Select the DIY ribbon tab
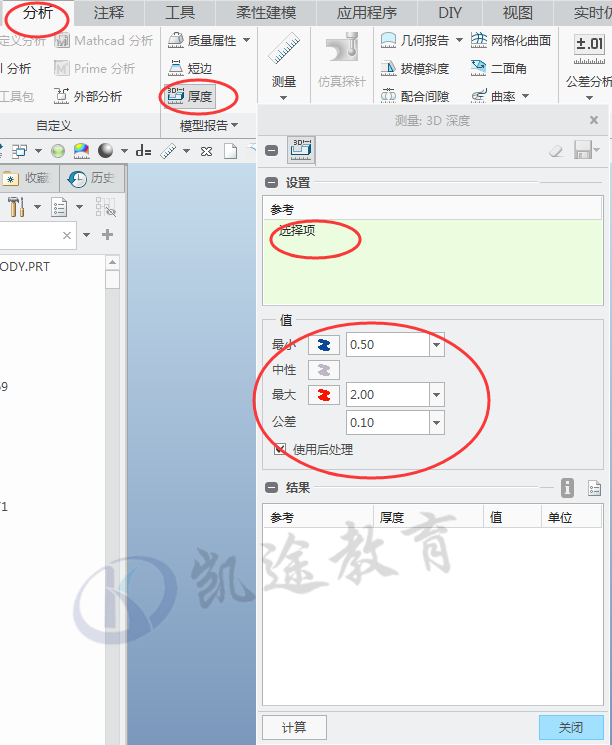 (450, 13)
